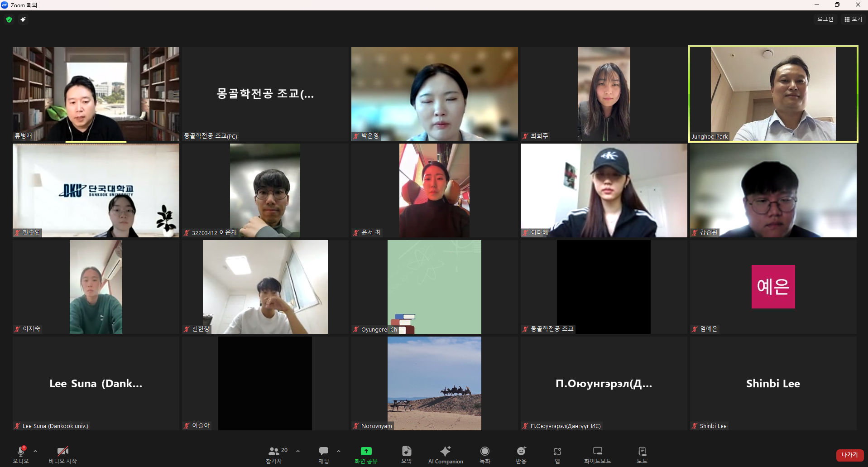Screen dimensions: 868x467
Task: Start recording with 녹화 button
Action: pyautogui.click(x=484, y=454)
